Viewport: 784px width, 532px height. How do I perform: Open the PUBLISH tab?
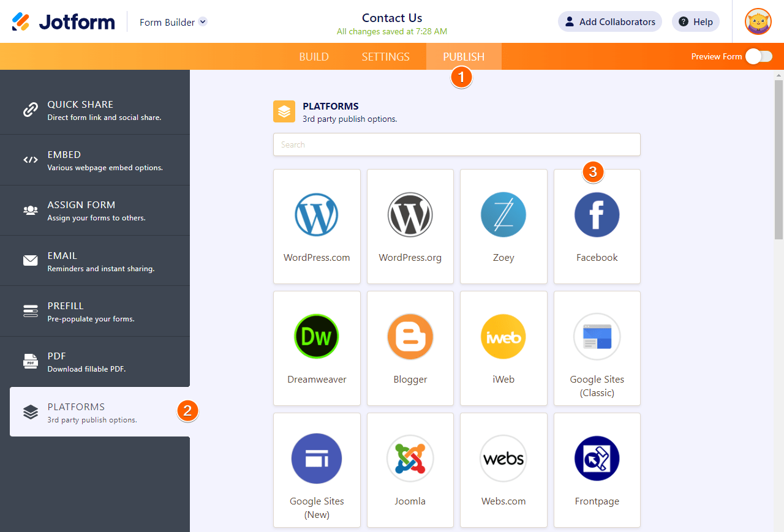point(464,56)
